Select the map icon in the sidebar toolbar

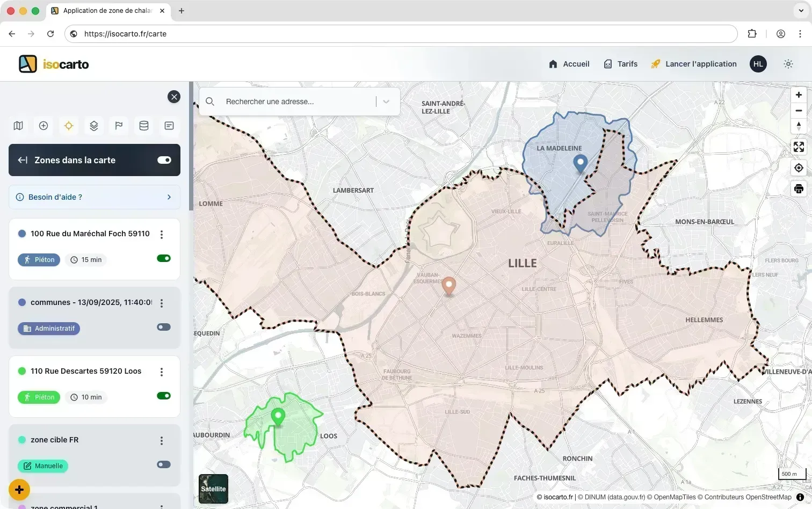pyautogui.click(x=18, y=125)
